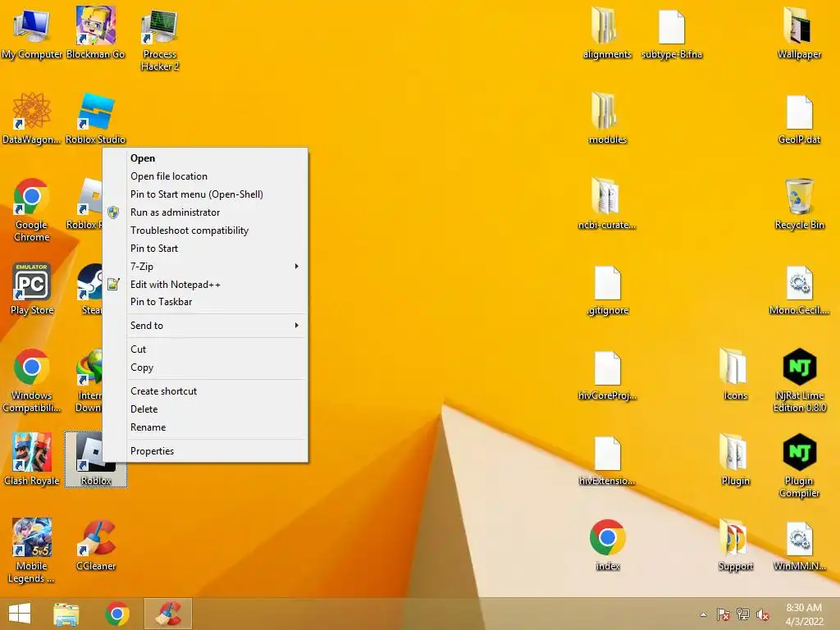Open the network tray icon

point(743,614)
